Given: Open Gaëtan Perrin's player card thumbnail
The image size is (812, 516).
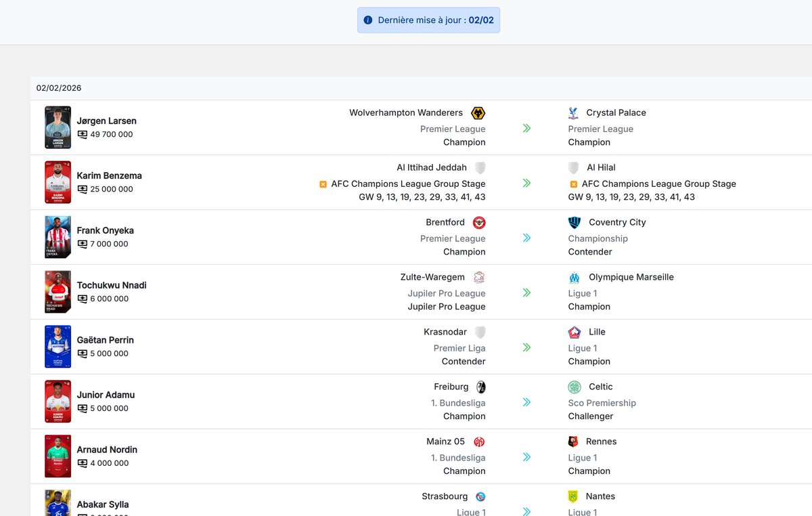Looking at the screenshot, I should (x=58, y=347).
